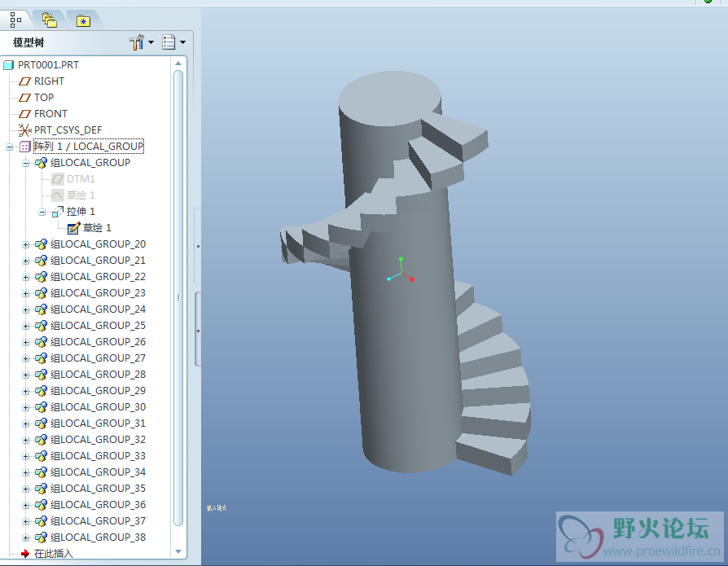Collapse the first 组LOCAL_GROUP node
The image size is (728, 566).
click(x=26, y=163)
